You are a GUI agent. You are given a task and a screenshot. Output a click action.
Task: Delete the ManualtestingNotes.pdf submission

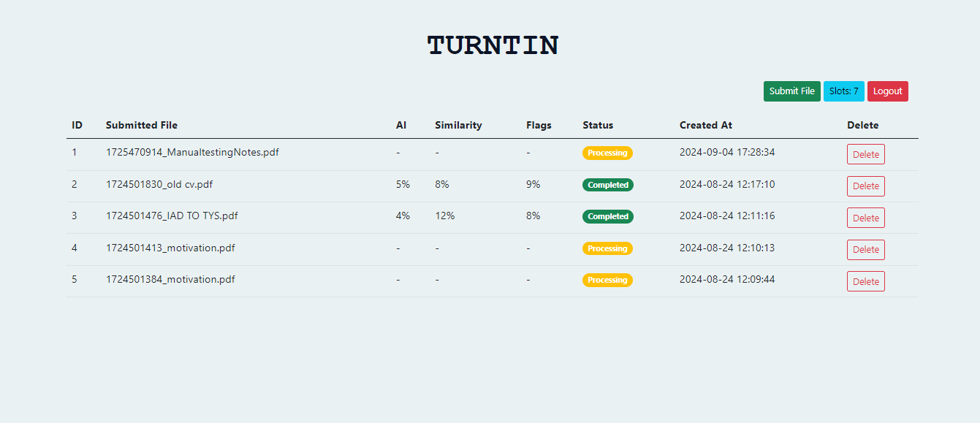[x=866, y=154]
